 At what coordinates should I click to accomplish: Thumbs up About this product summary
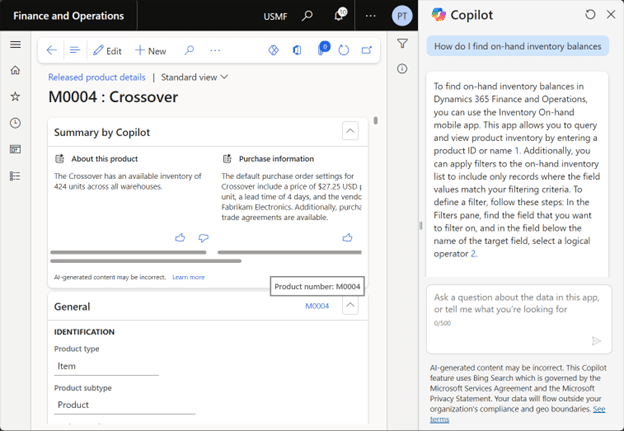[180, 238]
